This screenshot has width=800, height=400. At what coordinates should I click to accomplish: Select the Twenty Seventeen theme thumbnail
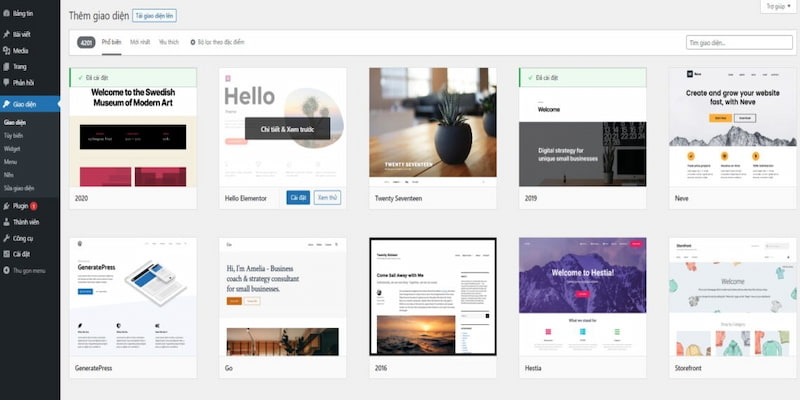pos(432,127)
